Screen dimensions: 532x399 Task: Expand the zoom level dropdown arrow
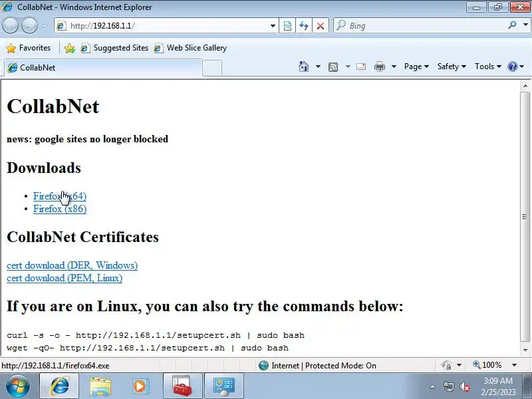click(x=514, y=365)
